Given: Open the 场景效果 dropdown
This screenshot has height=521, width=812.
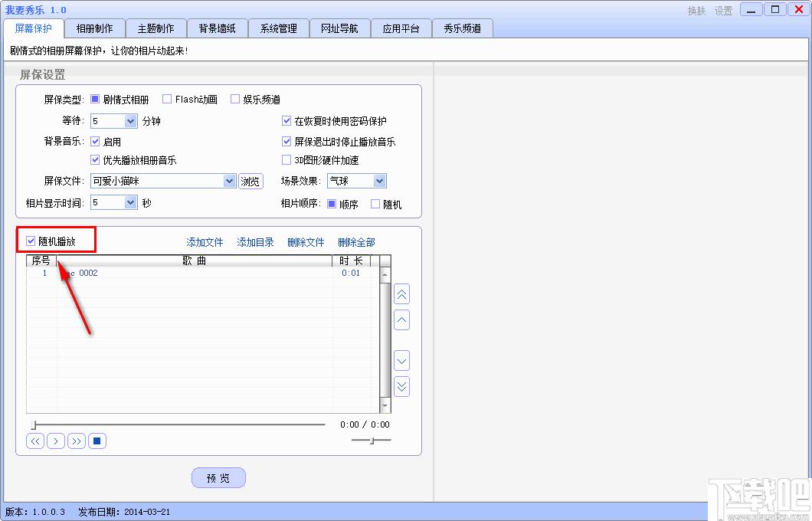Looking at the screenshot, I should pos(379,181).
